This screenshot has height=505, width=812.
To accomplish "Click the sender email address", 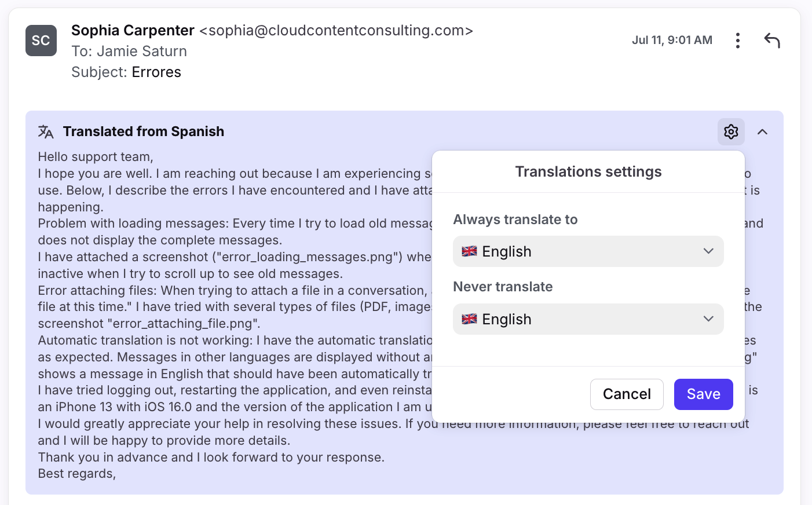I will 336,30.
